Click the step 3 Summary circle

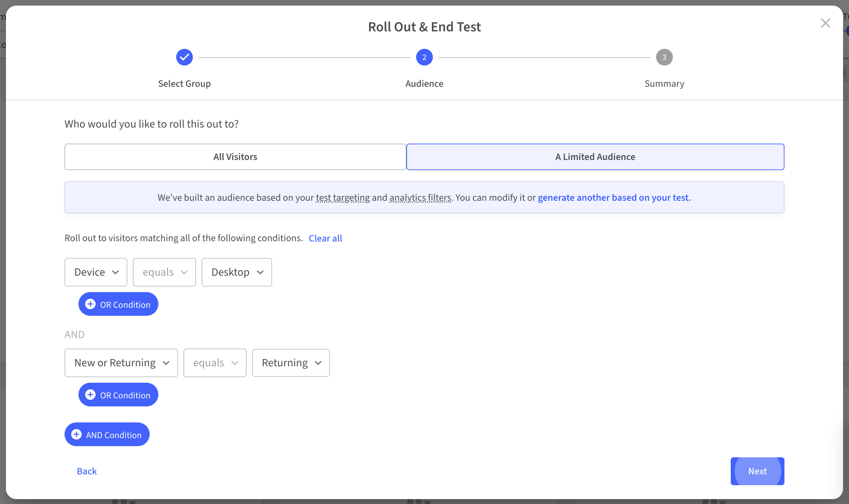664,57
